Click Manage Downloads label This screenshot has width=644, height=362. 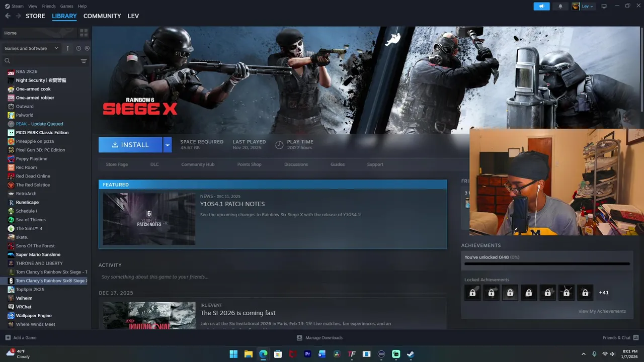pos(324,338)
